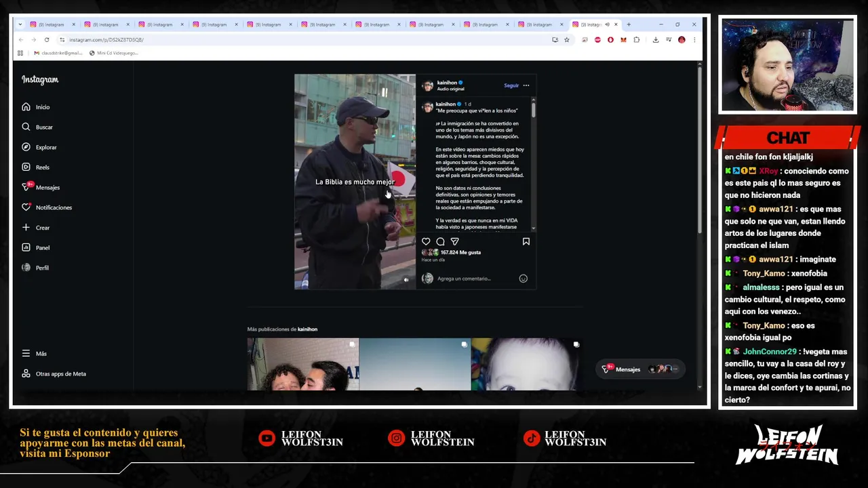Click the "Hace un día" timestamp

click(433, 260)
